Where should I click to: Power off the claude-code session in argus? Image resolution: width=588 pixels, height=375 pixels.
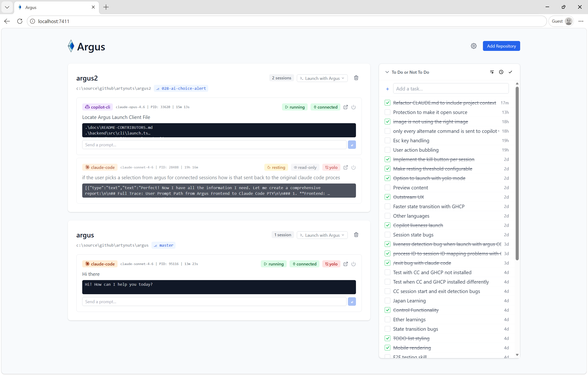pyautogui.click(x=354, y=264)
